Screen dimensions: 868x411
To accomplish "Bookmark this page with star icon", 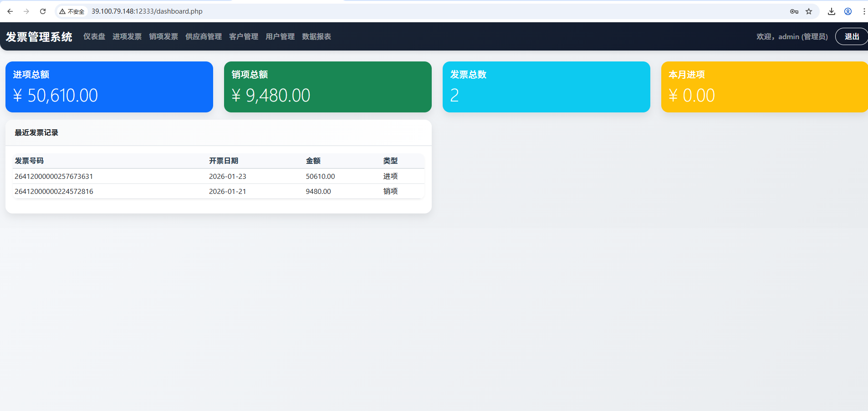I will 809,11.
